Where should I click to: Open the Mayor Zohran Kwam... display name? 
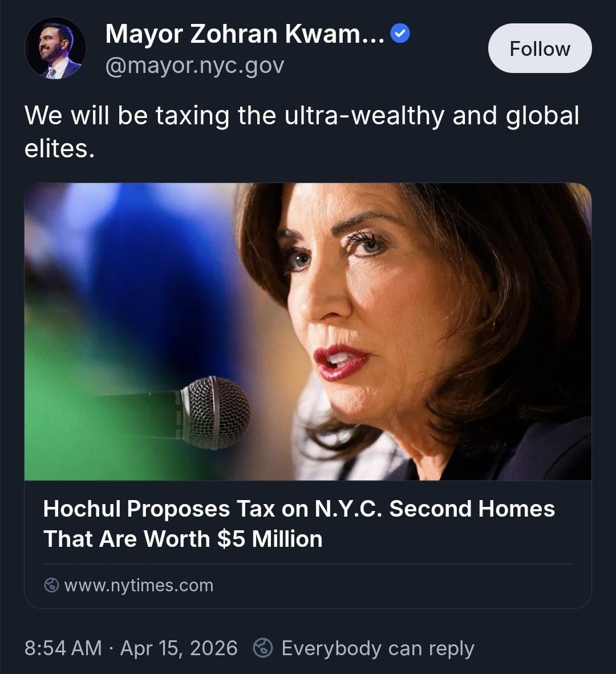(245, 34)
